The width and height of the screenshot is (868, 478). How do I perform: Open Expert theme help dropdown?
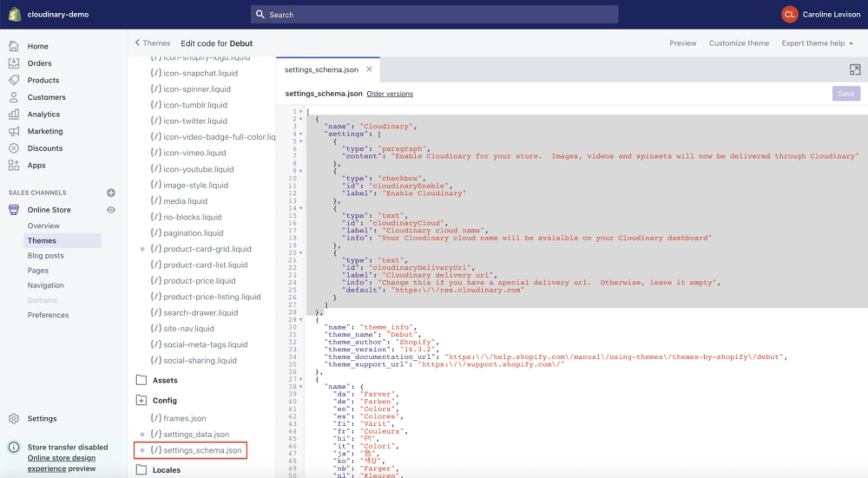pyautogui.click(x=817, y=43)
